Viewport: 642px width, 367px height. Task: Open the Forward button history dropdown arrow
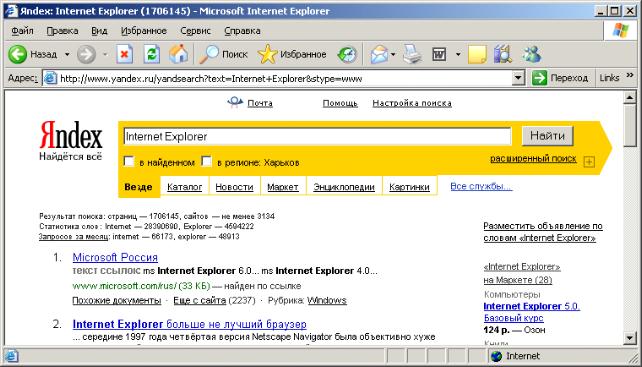point(105,54)
